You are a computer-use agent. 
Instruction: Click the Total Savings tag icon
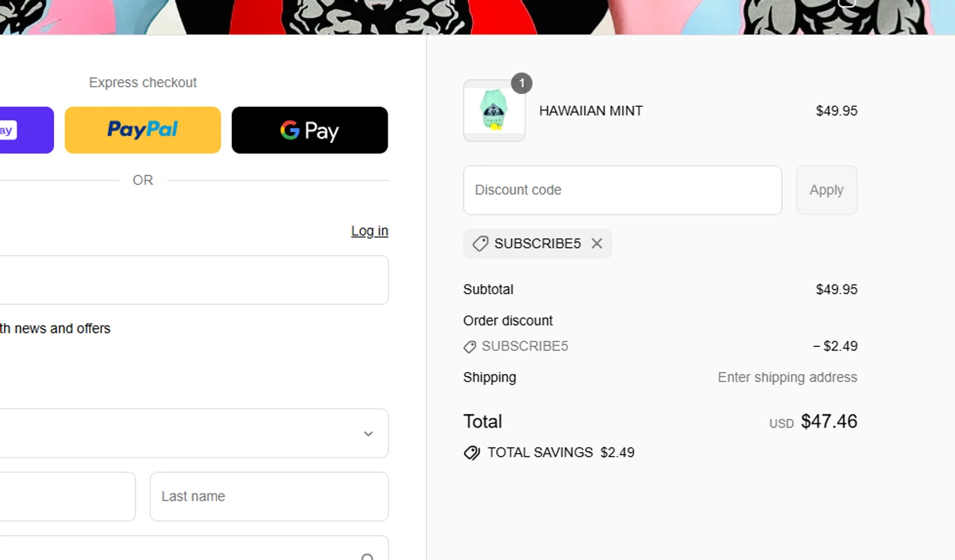(472, 452)
